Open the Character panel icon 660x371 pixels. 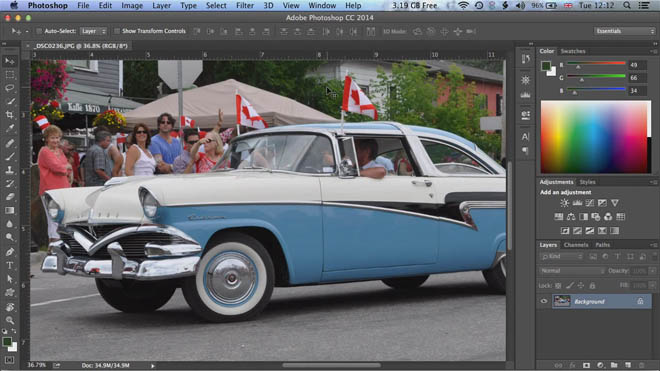(525, 136)
